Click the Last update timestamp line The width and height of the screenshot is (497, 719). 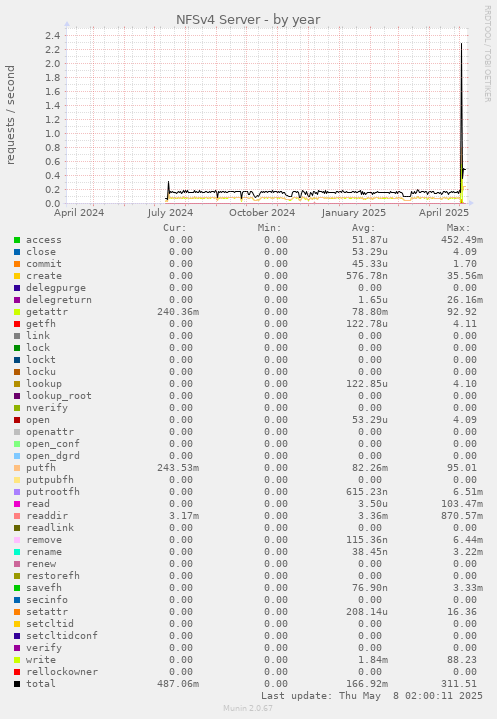372,696
